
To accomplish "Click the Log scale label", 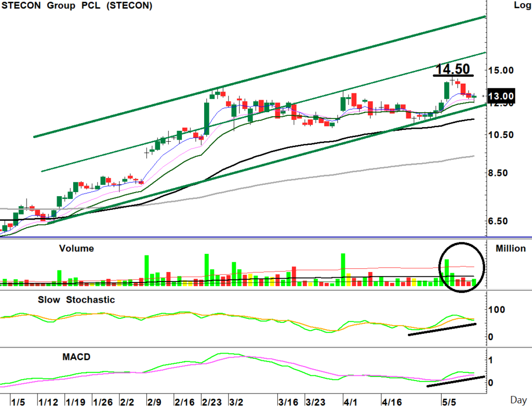I will coord(523,5).
